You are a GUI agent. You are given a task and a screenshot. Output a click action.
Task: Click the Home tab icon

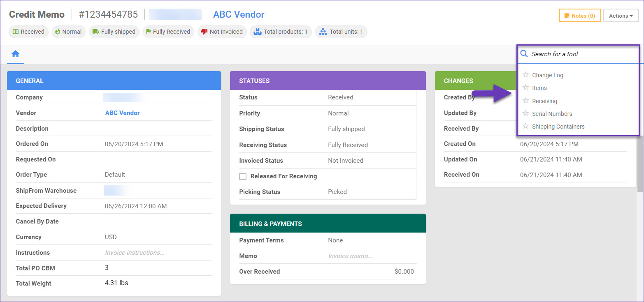tap(16, 54)
